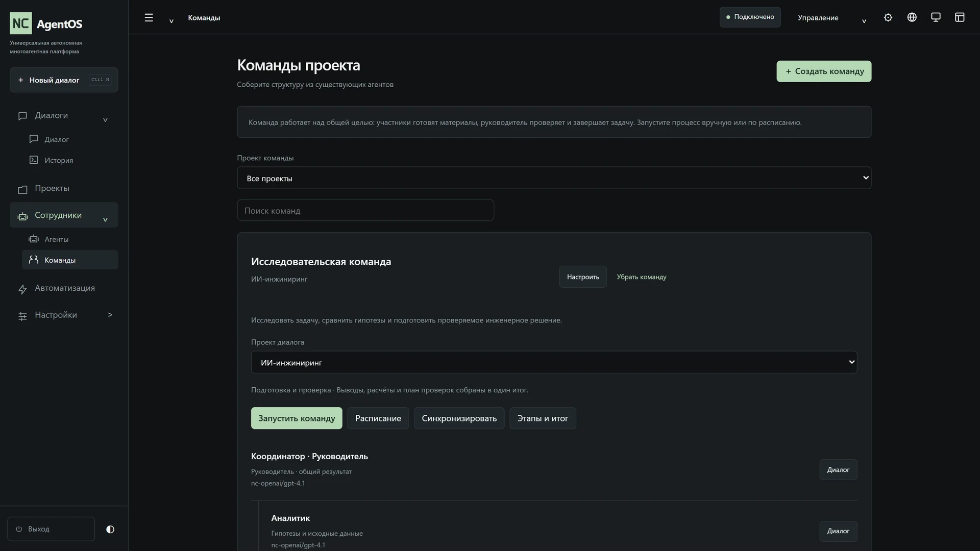Open Диалог sidebar item
This screenshot has height=551, width=980.
tap(70, 139)
